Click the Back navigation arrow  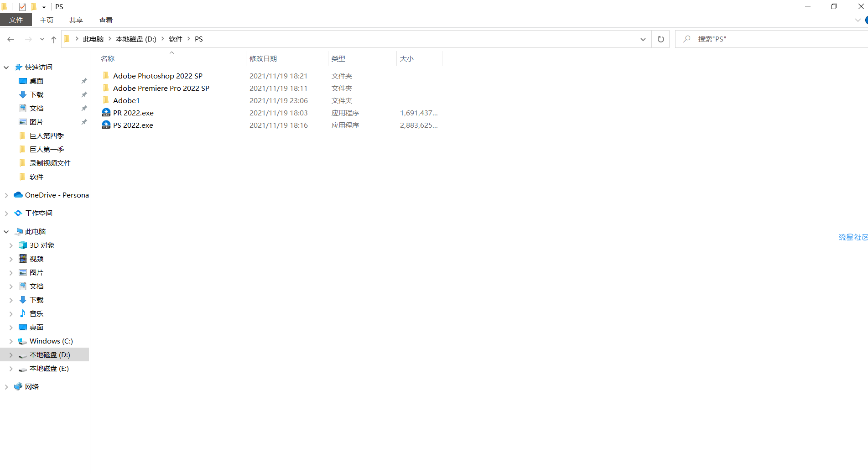pyautogui.click(x=11, y=39)
